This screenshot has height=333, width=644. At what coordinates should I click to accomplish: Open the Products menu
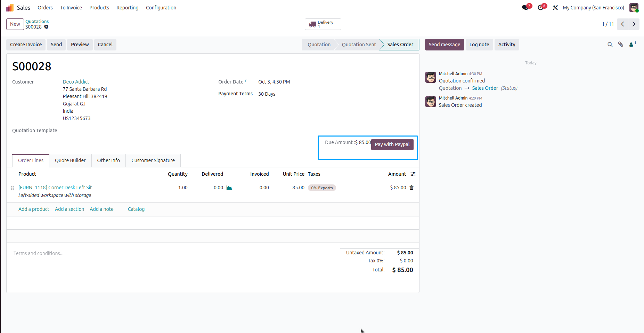(x=99, y=8)
